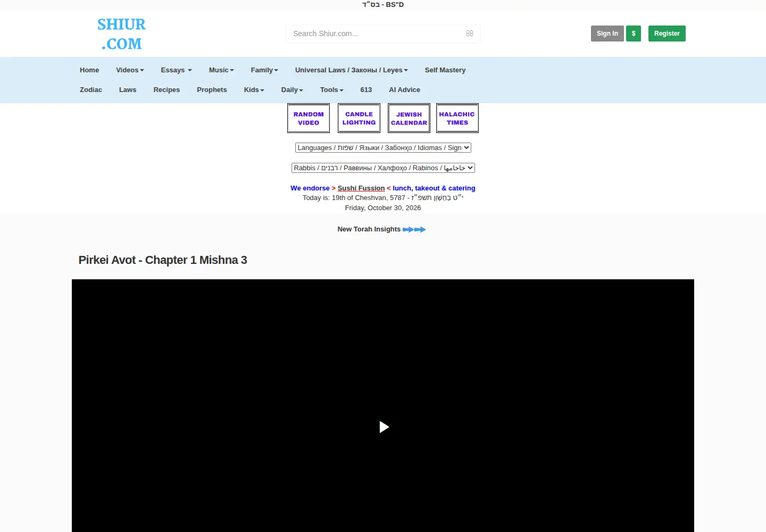
Task: Expand Universal Laws menu
Action: point(352,70)
